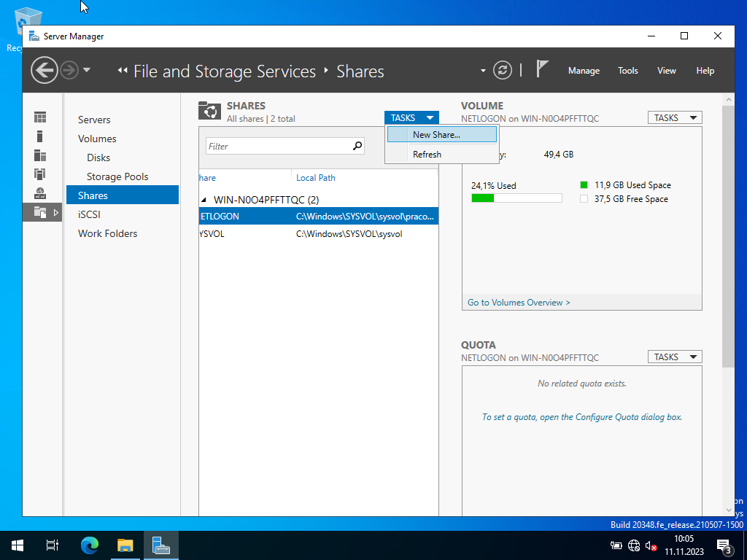Open the notifications flag icon
747x560 pixels.
click(541, 69)
